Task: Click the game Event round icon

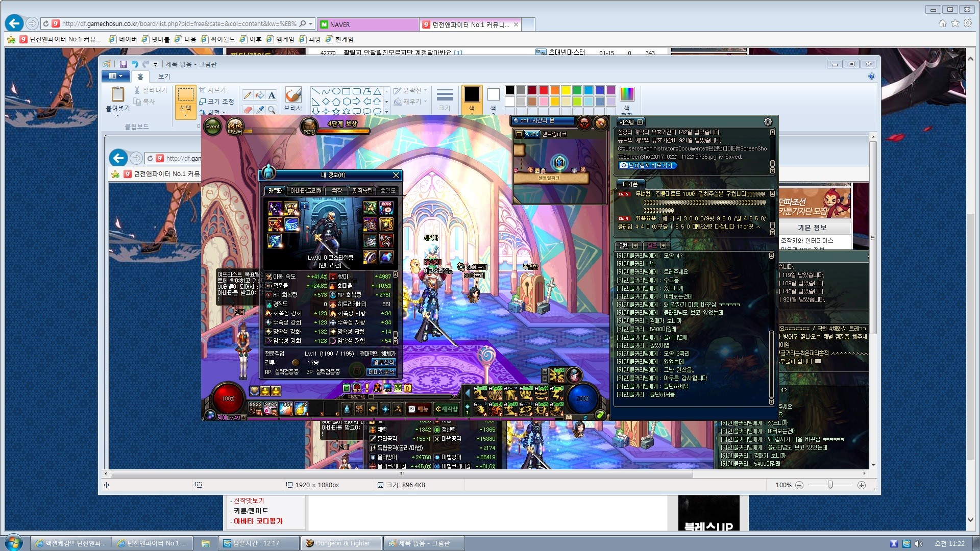Action: [x=213, y=126]
